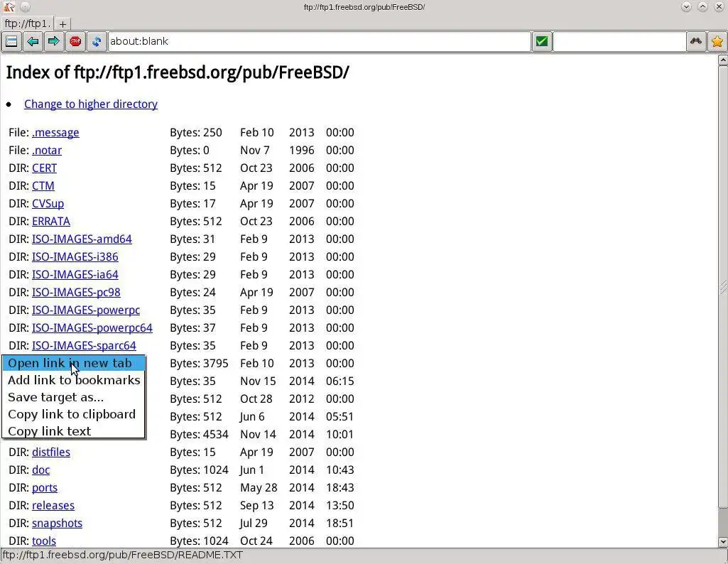Click the 06:15 time value
728x564 pixels.
pyautogui.click(x=340, y=381)
